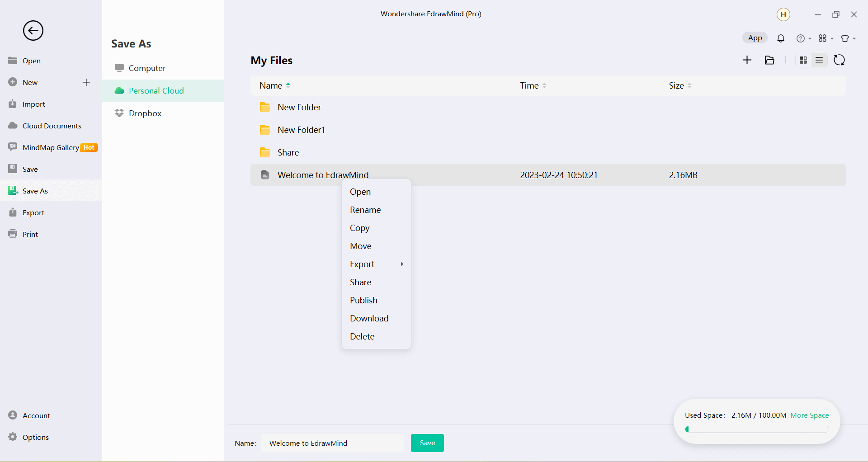Image resolution: width=868 pixels, height=462 pixels.
Task: Select Save As in sidebar
Action: [x=51, y=191]
